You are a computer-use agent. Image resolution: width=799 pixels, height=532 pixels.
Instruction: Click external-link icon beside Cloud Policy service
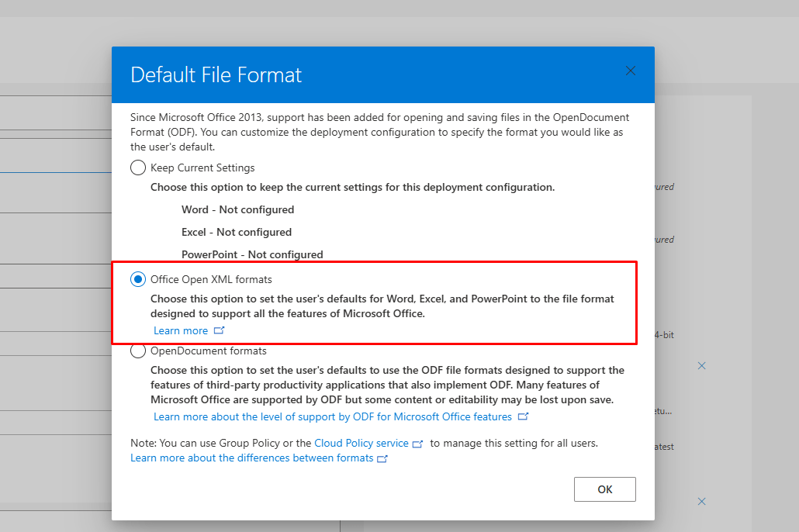tap(418, 444)
